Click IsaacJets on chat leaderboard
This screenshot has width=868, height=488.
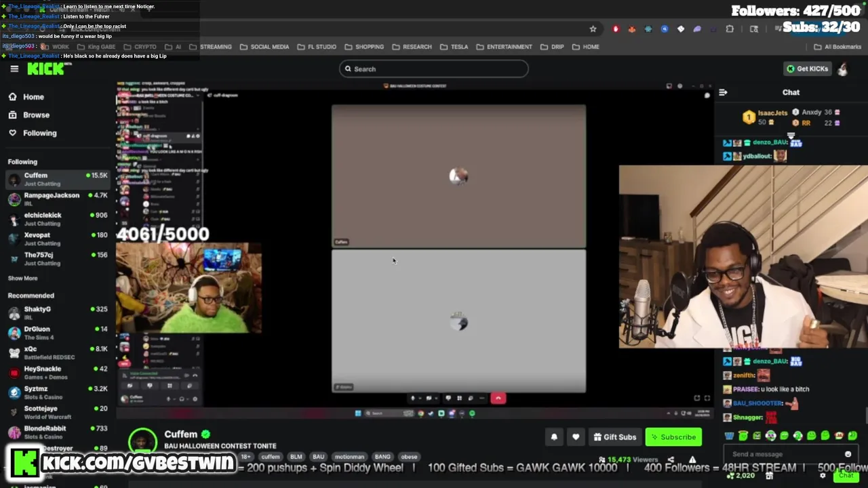(x=772, y=113)
